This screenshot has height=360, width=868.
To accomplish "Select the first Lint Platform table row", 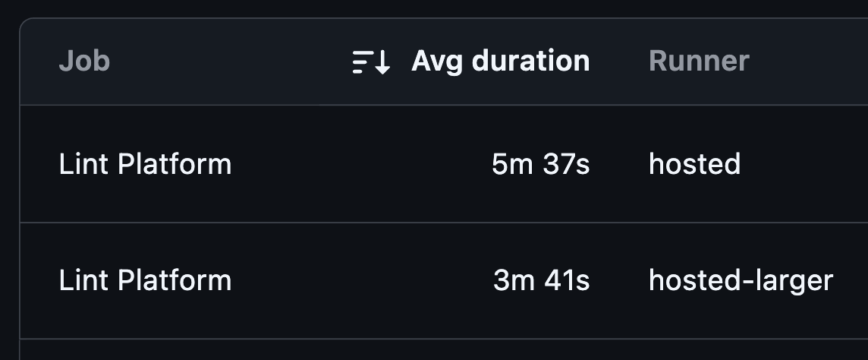I will coord(444,164).
